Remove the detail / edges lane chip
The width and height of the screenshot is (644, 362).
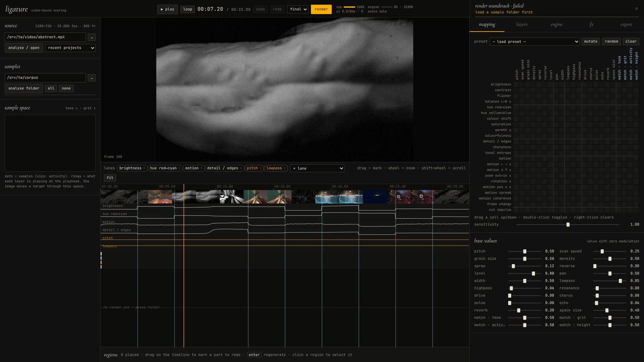[241, 168]
